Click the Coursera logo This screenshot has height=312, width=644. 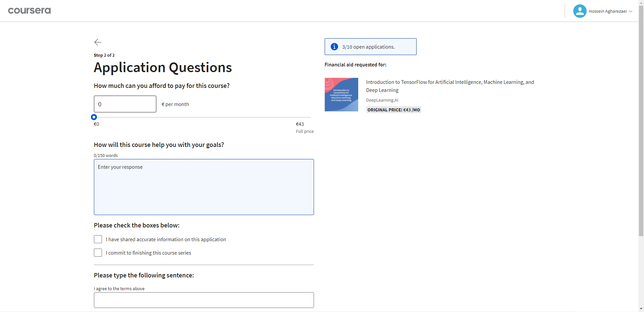pos(29,10)
